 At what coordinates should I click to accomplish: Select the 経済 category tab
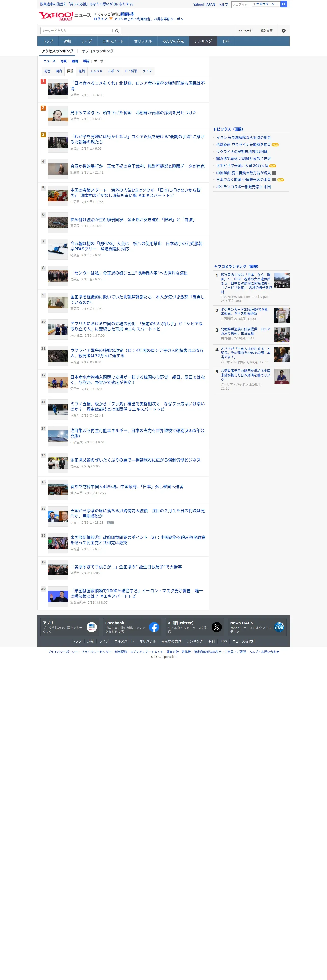pyautogui.click(x=81, y=71)
